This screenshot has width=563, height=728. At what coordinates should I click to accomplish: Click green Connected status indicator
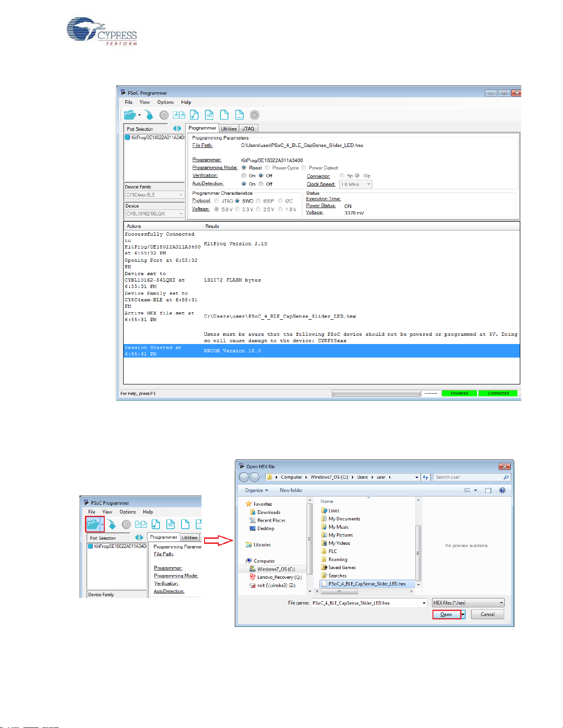pyautogui.click(x=498, y=394)
